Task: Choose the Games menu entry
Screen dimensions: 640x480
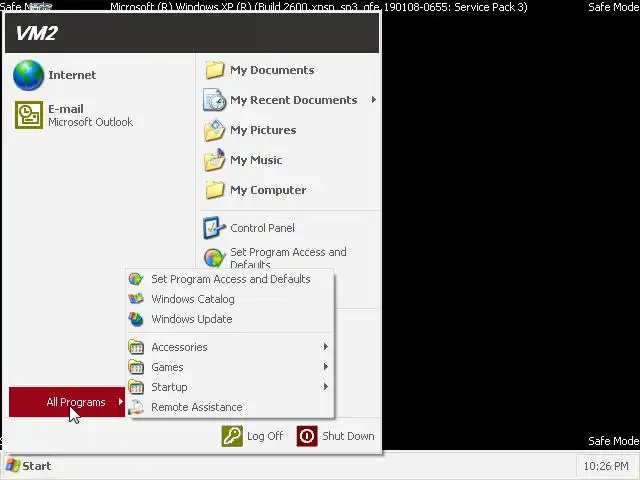Action: coord(230,367)
